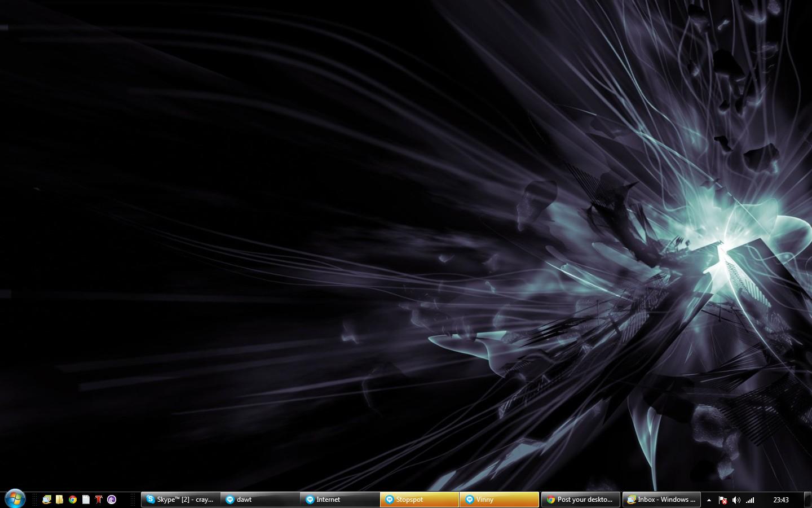Click the computer monitors Quick Launch icon
812x508 pixels.
(x=47, y=500)
